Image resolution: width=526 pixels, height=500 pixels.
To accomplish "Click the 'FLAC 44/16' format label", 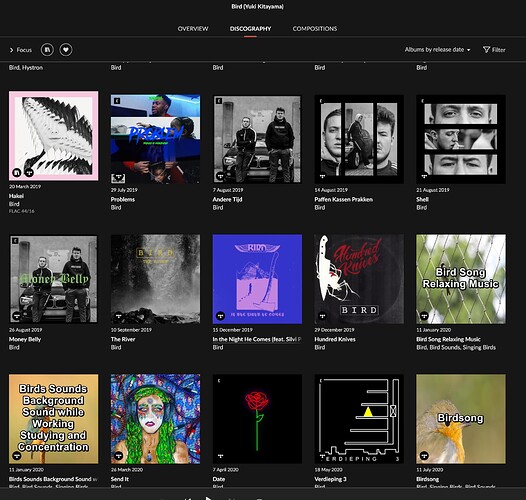I will pos(22,211).
